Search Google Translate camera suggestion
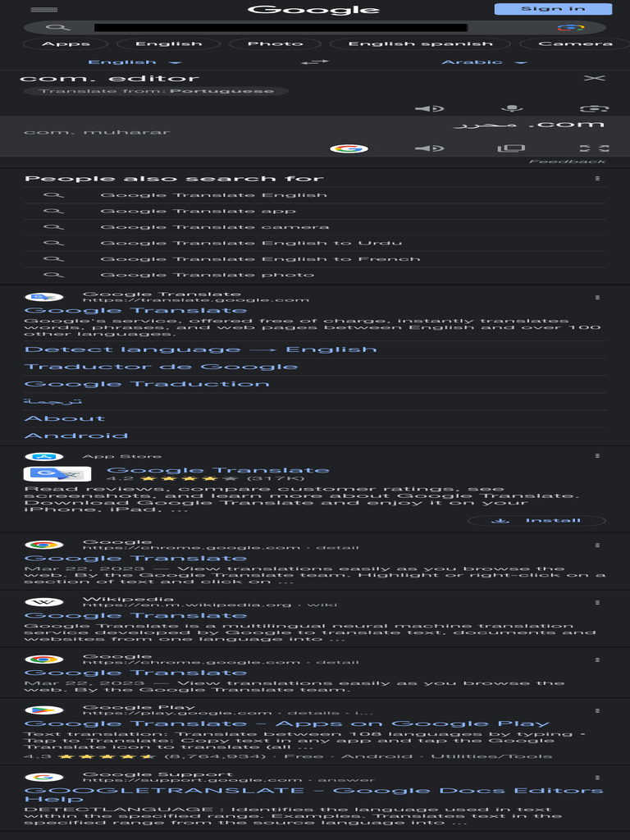The height and width of the screenshot is (840, 630). coord(315,227)
